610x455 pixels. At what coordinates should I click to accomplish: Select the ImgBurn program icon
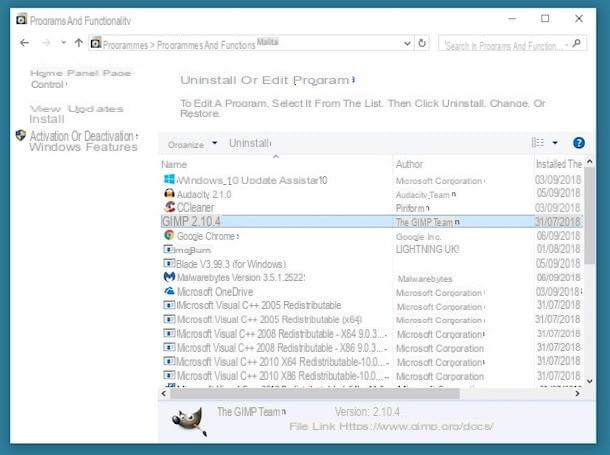[168, 249]
